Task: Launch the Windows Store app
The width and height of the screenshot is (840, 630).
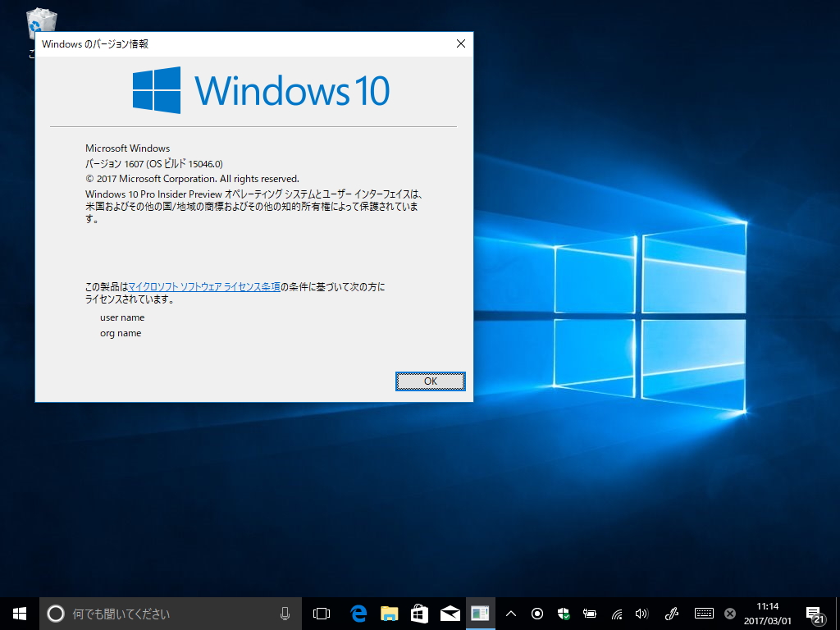Action: pos(418,613)
